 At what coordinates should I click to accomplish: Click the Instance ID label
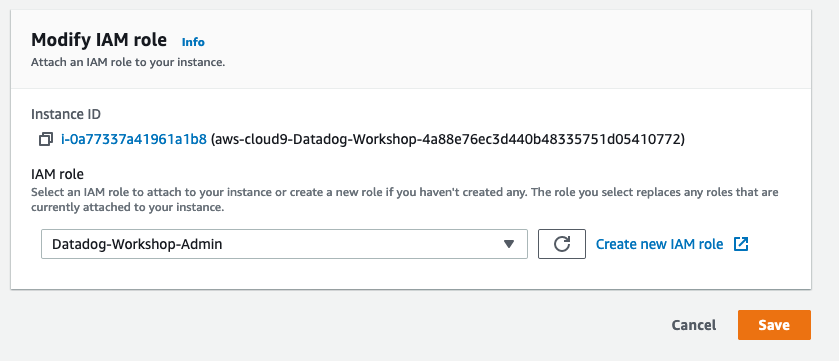click(66, 113)
